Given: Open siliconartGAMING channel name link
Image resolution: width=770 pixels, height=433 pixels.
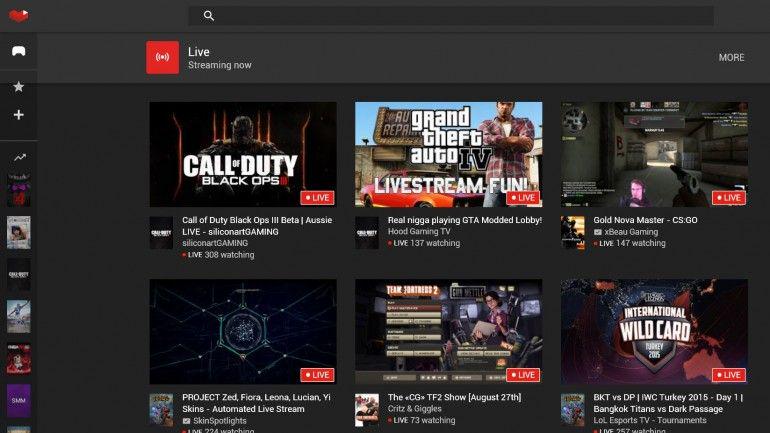Looking at the screenshot, I should point(215,243).
